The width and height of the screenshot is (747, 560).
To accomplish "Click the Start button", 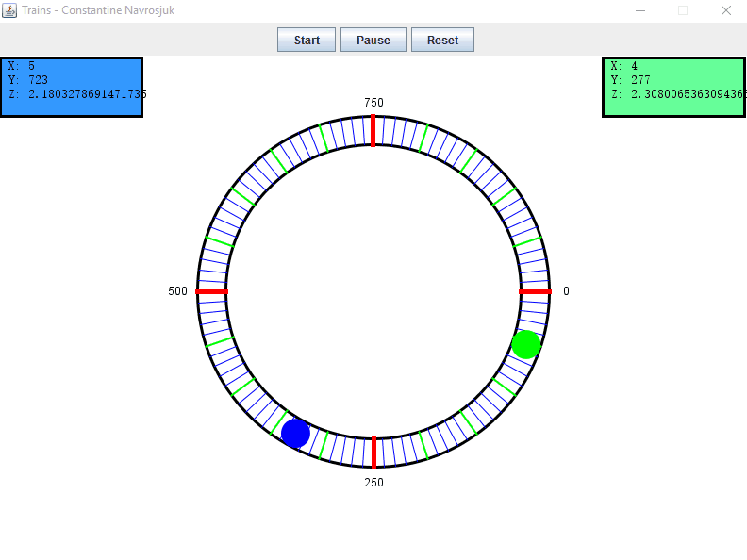I will pyautogui.click(x=307, y=40).
